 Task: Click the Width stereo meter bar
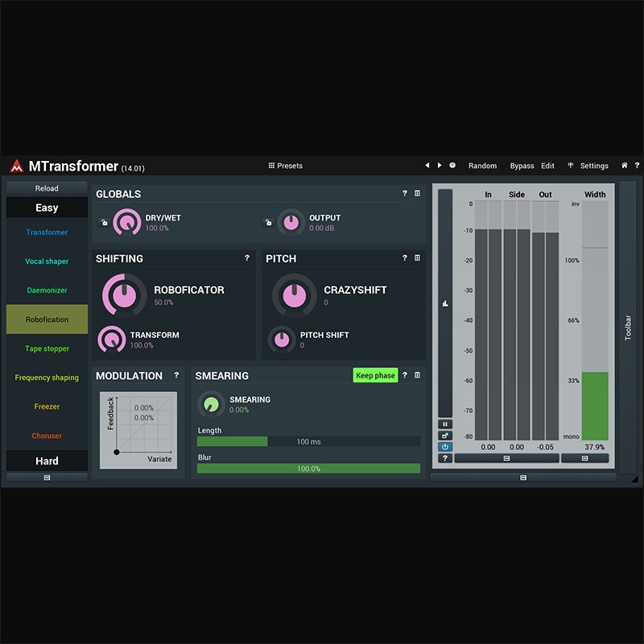coord(595,320)
